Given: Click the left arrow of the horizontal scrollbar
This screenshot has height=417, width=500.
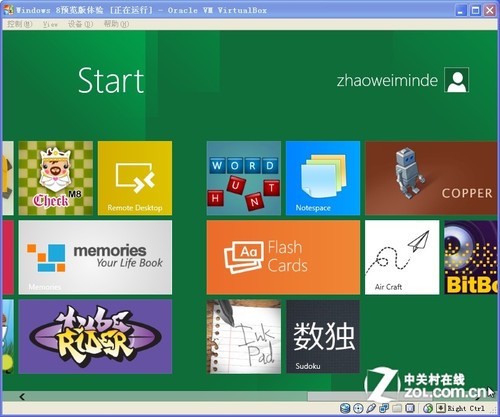Looking at the screenshot, I should pos(22,396).
